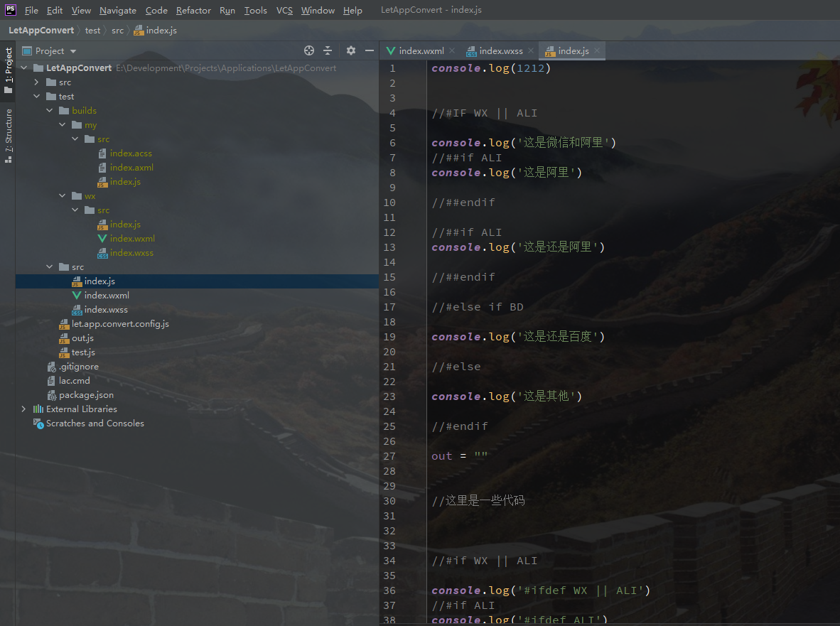
Task: Select the highlighted index.js under test/src
Action: (99, 281)
